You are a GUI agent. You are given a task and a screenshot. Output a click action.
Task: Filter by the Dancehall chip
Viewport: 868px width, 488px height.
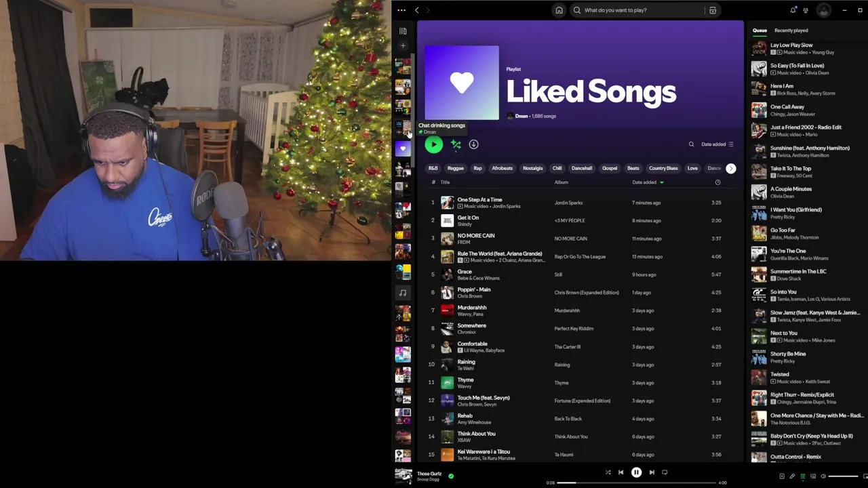pyautogui.click(x=581, y=168)
